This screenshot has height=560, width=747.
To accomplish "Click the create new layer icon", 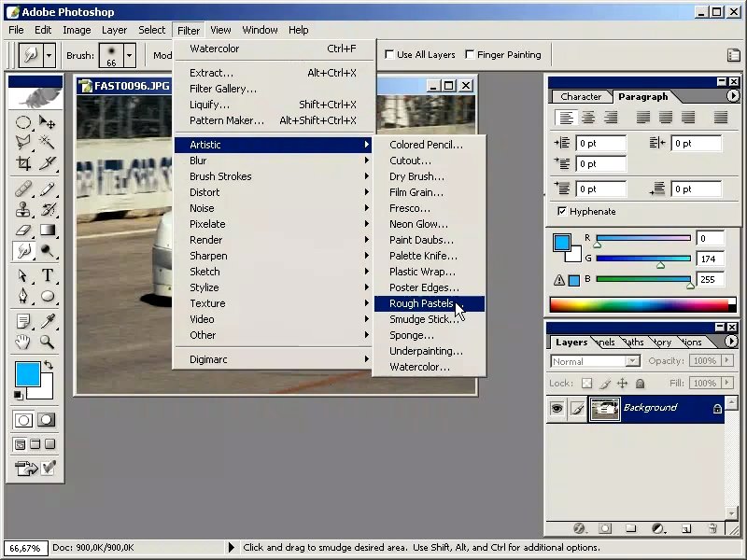I will coord(686,528).
